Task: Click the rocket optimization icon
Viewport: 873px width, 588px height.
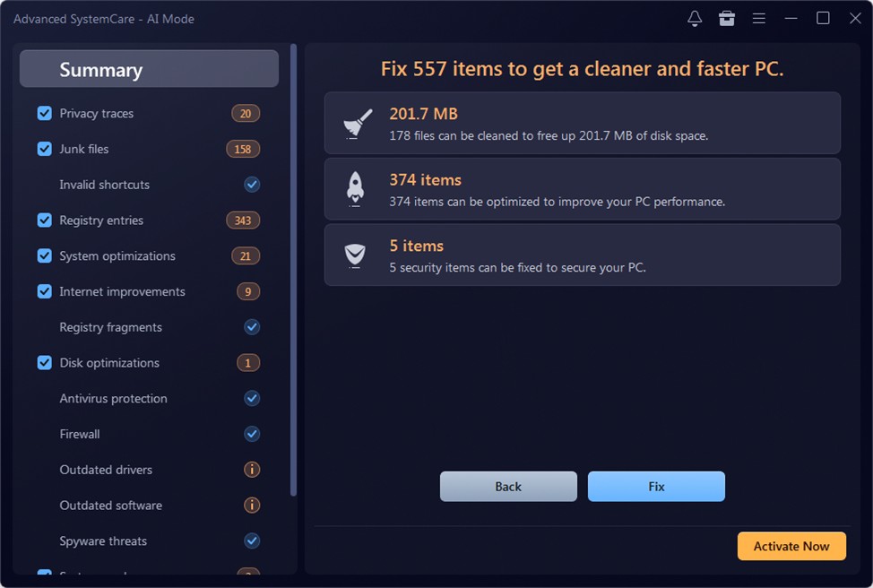Action: [x=355, y=189]
